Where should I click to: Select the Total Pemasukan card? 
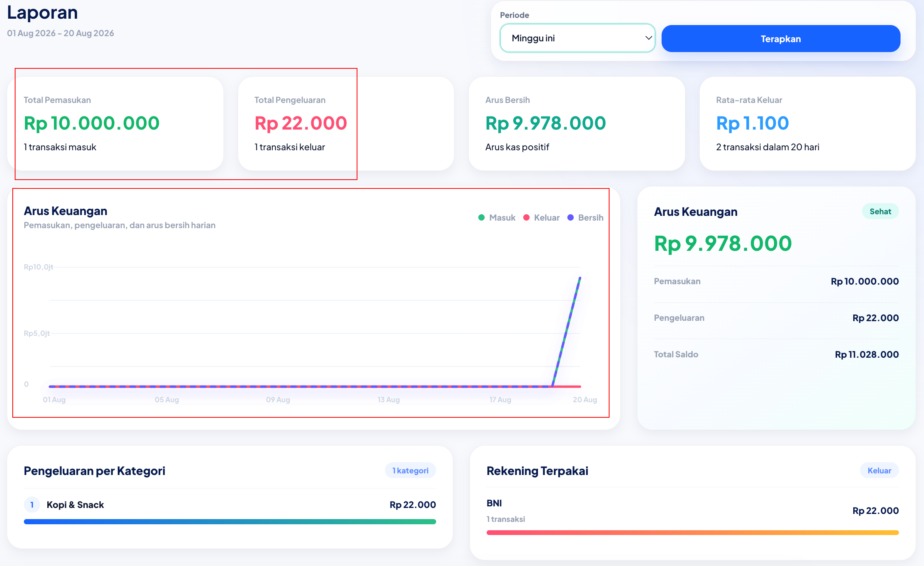click(x=115, y=124)
